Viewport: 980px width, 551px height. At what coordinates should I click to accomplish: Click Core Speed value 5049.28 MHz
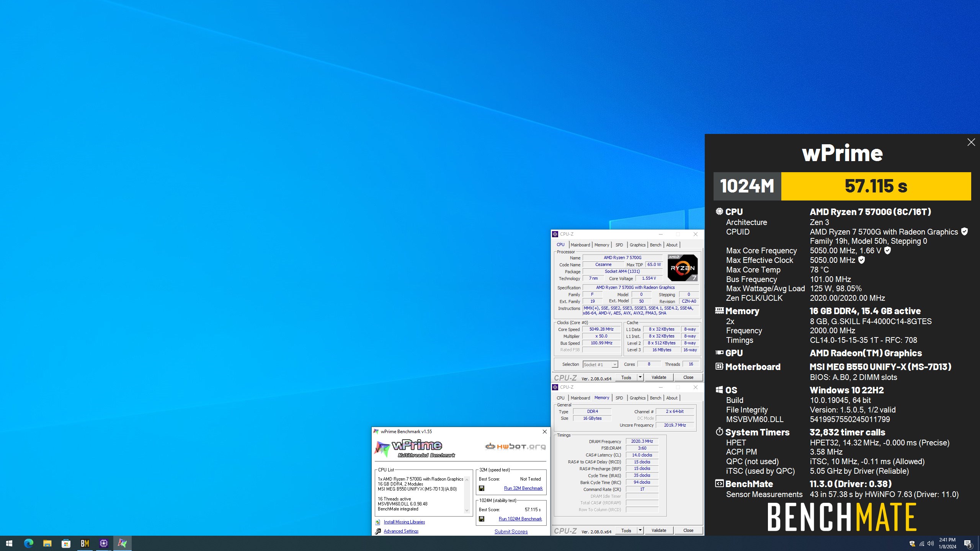pyautogui.click(x=601, y=329)
